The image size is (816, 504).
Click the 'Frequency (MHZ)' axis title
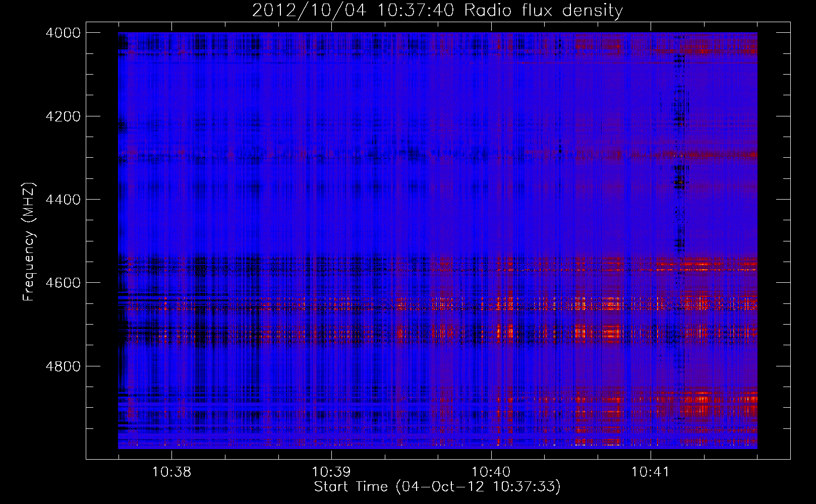pos(29,242)
